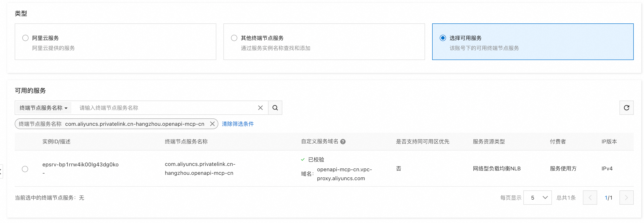Select the 阿里云服务 radio option
The width and height of the screenshot is (644, 223).
point(25,38)
